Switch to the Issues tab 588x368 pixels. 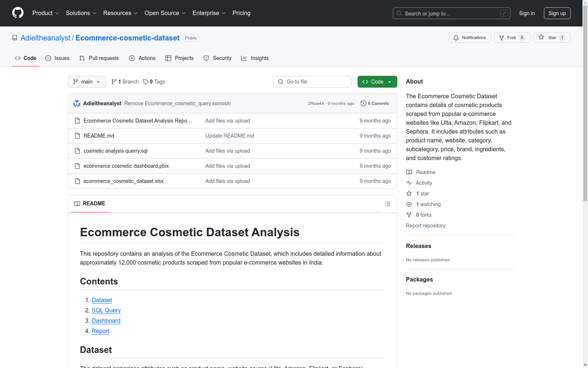tap(57, 58)
